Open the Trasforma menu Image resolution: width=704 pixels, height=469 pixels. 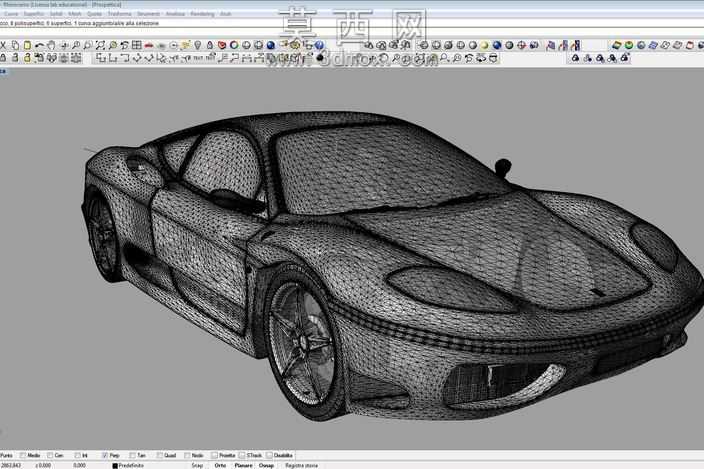[119, 14]
